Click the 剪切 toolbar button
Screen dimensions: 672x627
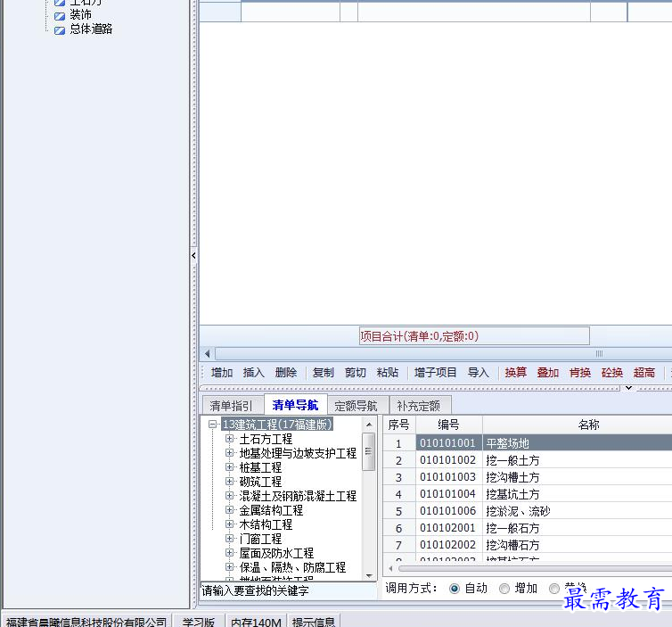click(x=356, y=372)
